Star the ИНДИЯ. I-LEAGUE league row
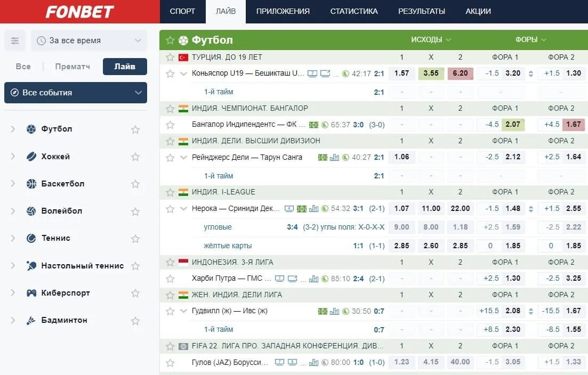588x375 pixels. pyautogui.click(x=170, y=192)
